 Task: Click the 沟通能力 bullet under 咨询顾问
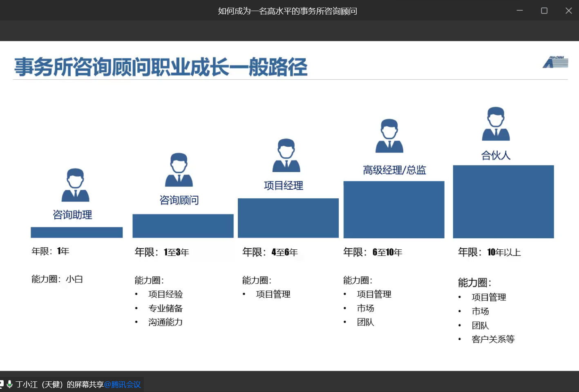[x=165, y=322]
